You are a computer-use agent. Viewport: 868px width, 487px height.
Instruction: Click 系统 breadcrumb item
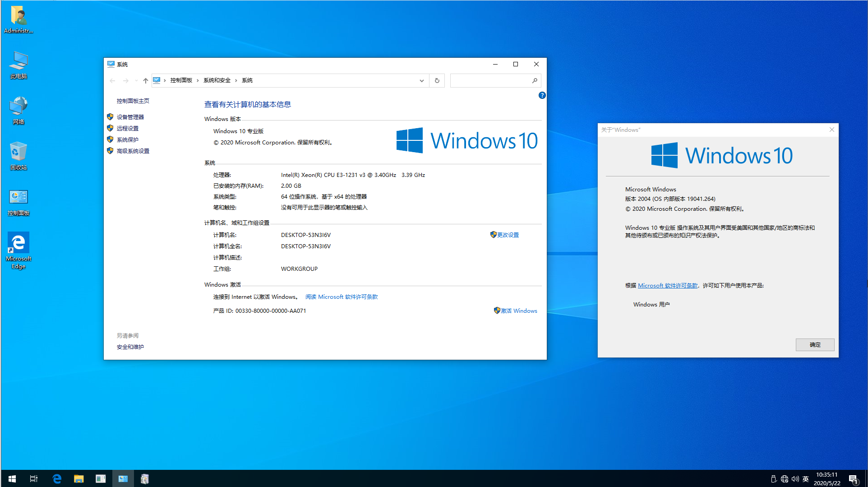[247, 80]
